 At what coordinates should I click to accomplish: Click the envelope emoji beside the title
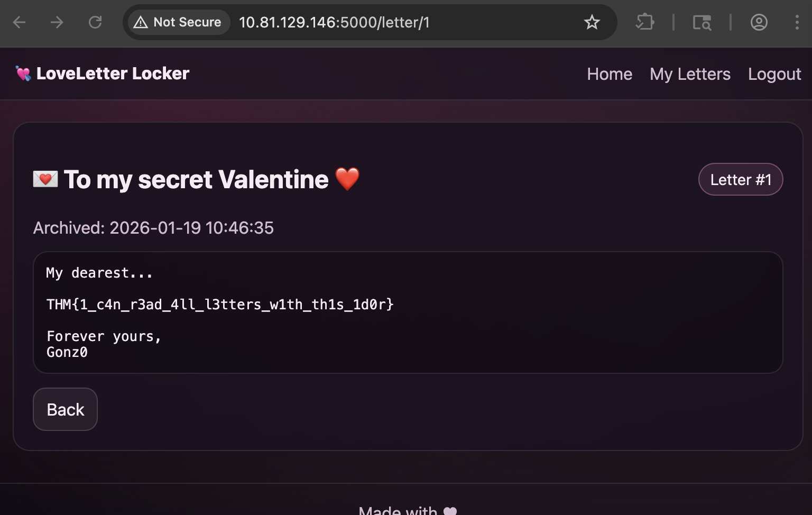tap(45, 179)
